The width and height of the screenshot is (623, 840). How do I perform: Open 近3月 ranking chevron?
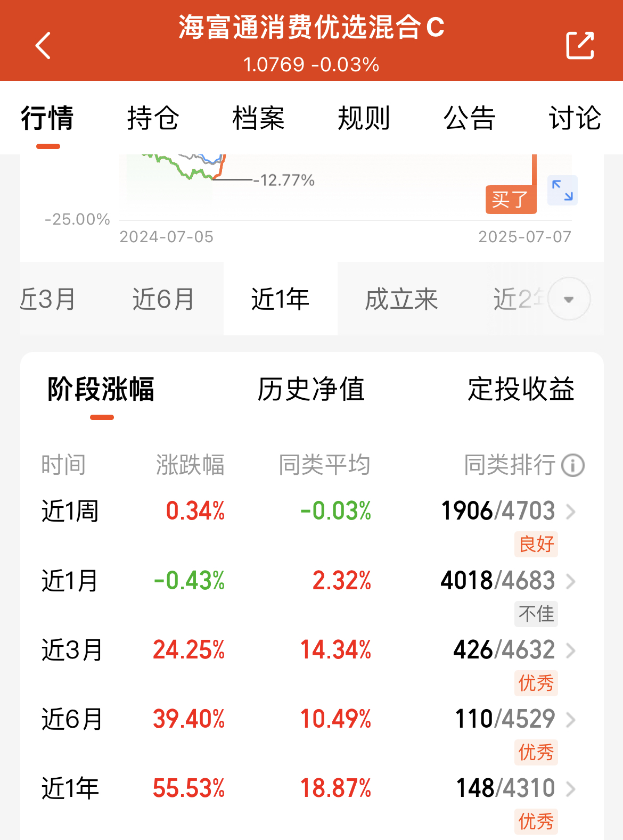(x=571, y=650)
